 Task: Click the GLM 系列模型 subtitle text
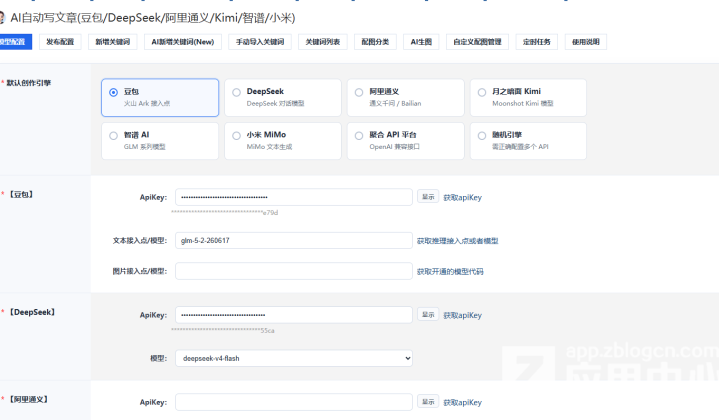click(144, 147)
